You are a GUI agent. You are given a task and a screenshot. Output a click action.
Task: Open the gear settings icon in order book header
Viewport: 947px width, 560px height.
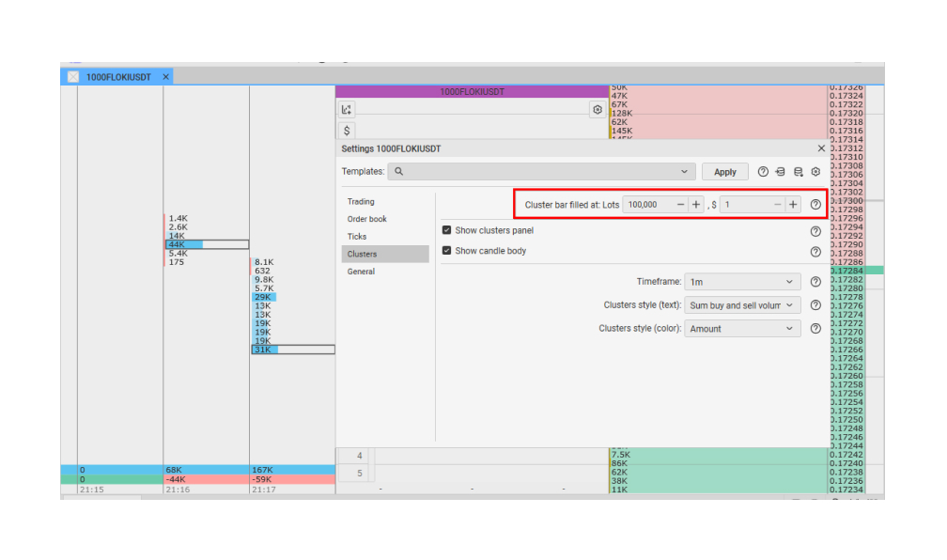(x=598, y=109)
